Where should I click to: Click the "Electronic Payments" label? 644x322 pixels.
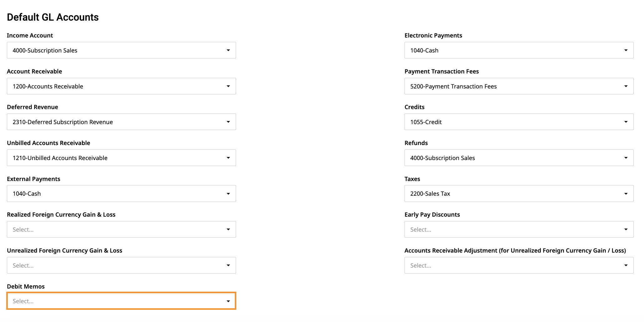[x=433, y=35]
